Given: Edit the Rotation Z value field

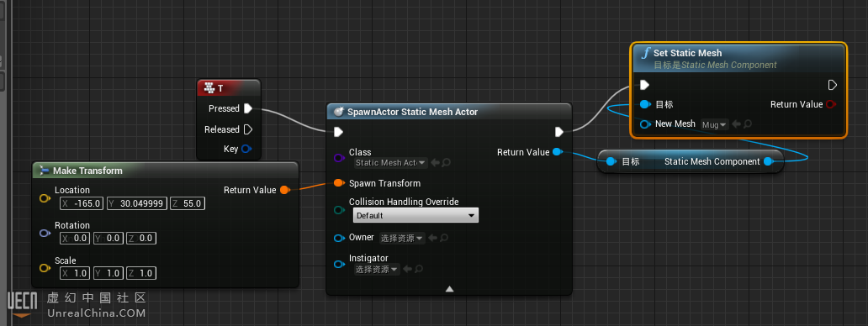Looking at the screenshot, I should tap(141, 238).
